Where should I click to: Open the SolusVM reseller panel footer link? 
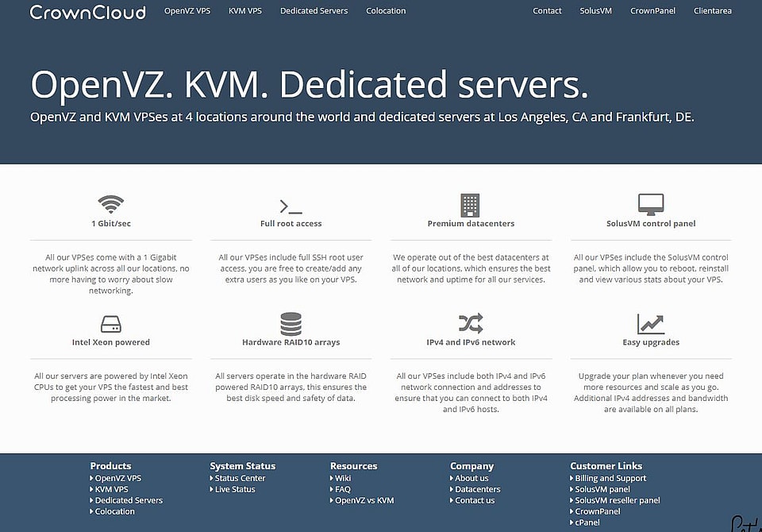coord(618,500)
